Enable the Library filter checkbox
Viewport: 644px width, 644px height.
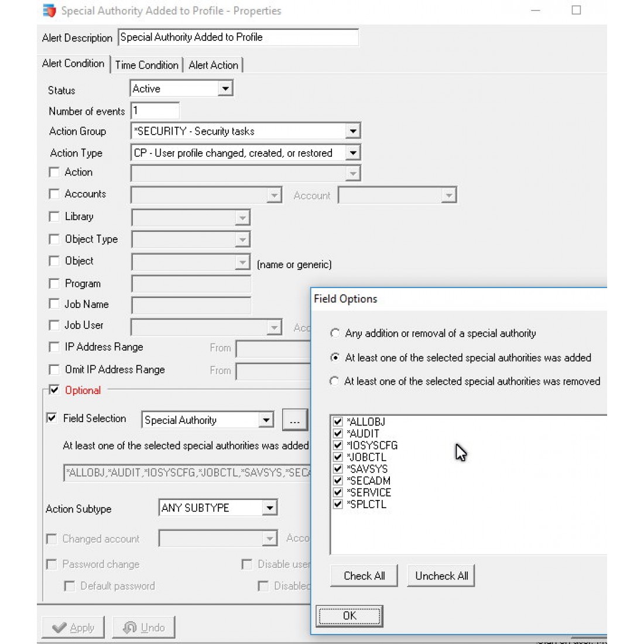click(54, 215)
